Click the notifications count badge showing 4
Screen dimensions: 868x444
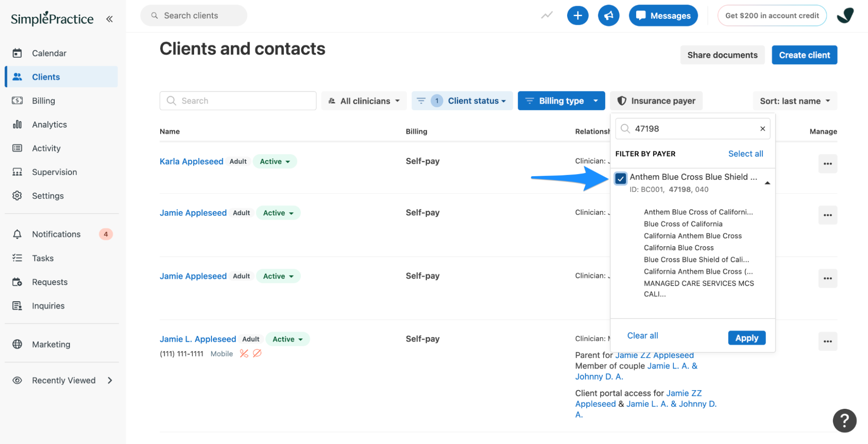(106, 234)
